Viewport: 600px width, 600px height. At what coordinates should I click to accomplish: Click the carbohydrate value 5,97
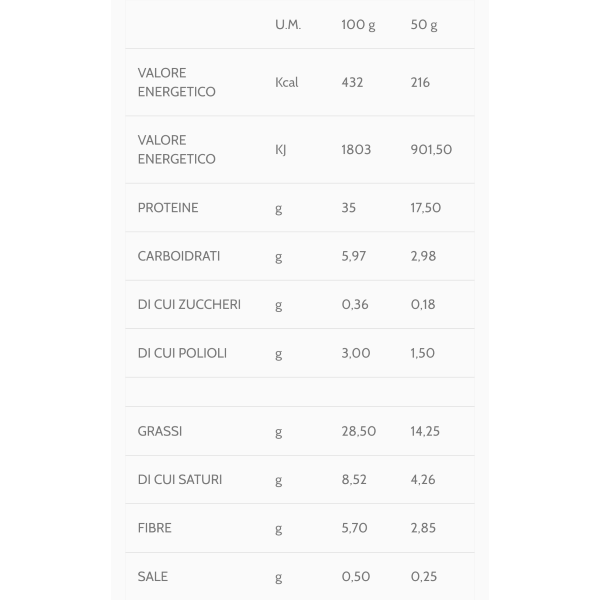(x=354, y=256)
